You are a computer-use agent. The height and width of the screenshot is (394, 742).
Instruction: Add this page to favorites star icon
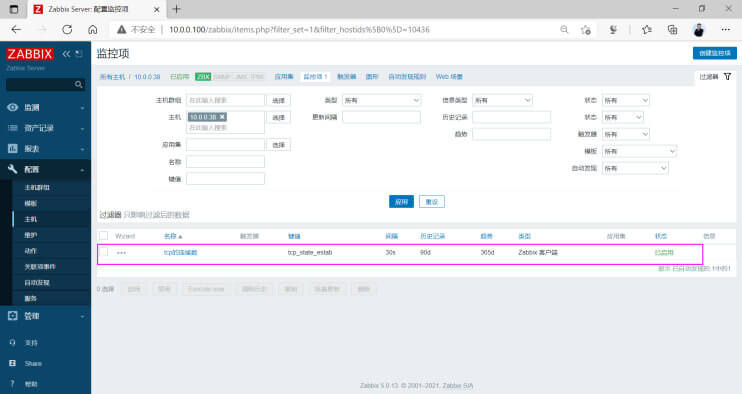[586, 29]
